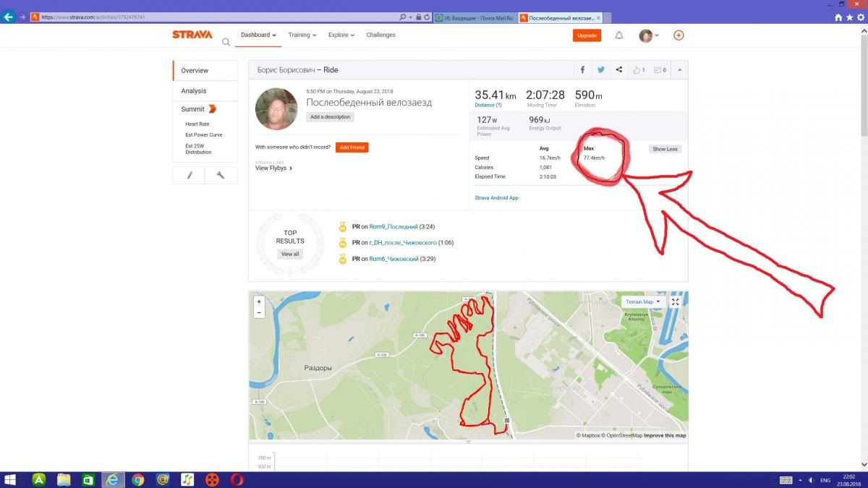Screen dimensions: 868x488
Task: Click the pencil edit activity icon
Action: (189, 175)
